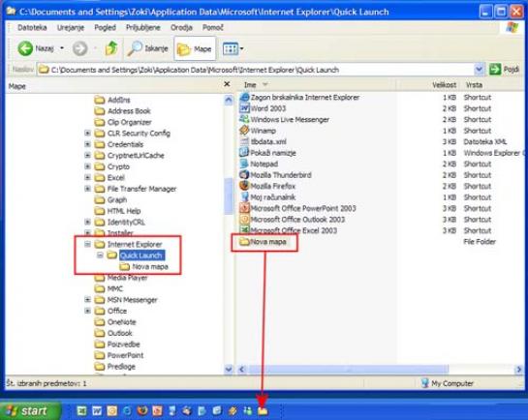Go up one folder level icon
Viewport: 528px width, 420px height.
tap(110, 48)
